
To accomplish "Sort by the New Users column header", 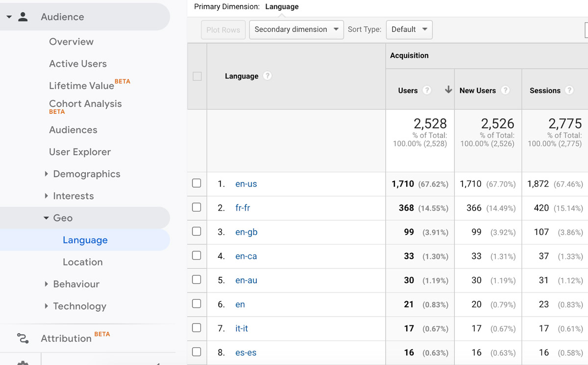I will tap(478, 90).
